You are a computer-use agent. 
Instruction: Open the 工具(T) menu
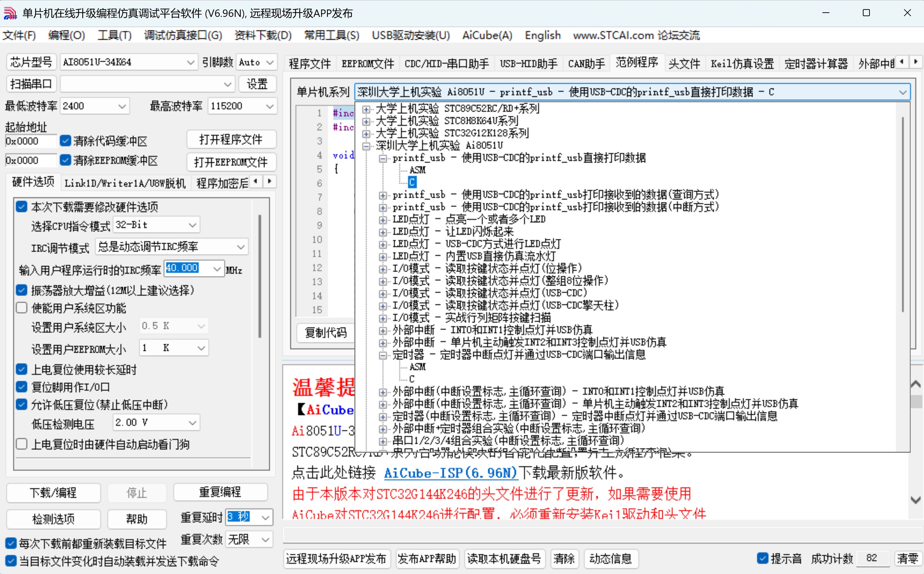(x=114, y=35)
